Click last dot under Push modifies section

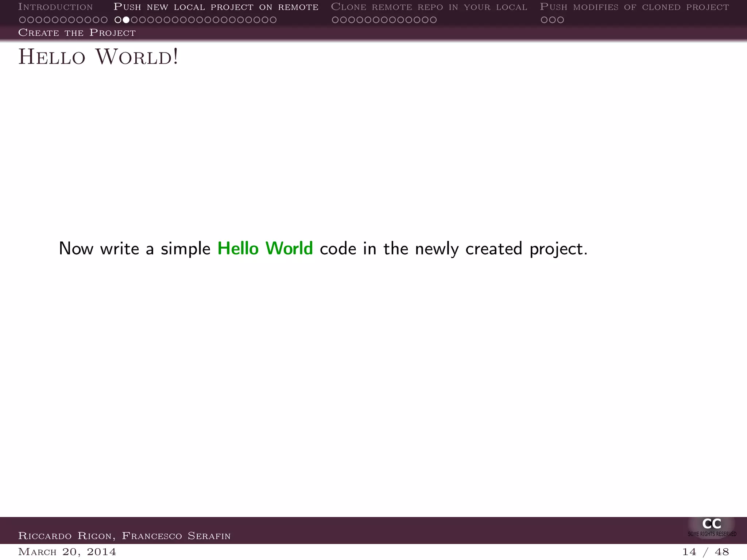pos(560,20)
